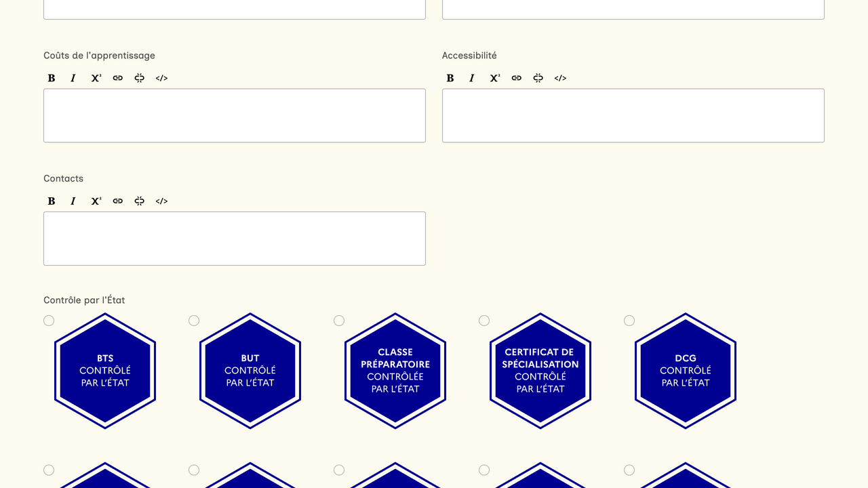Select the DCG contrôlé par l'État radio
This screenshot has width=868, height=488.
coord(629,321)
